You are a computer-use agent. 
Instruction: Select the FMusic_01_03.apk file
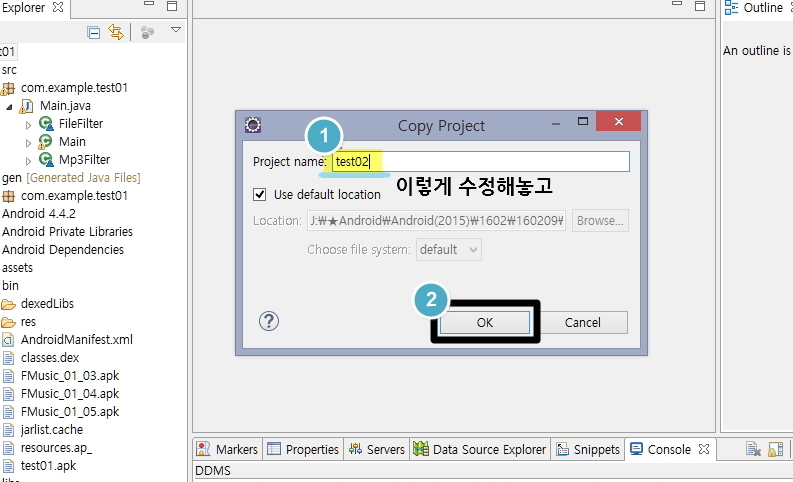pyautogui.click(x=70, y=376)
